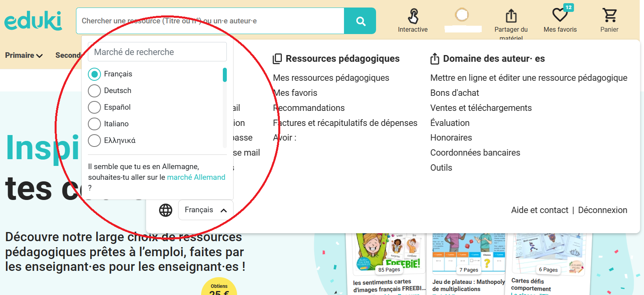Click the resource search input field
Screen dimensions: 644x295
(210, 21)
